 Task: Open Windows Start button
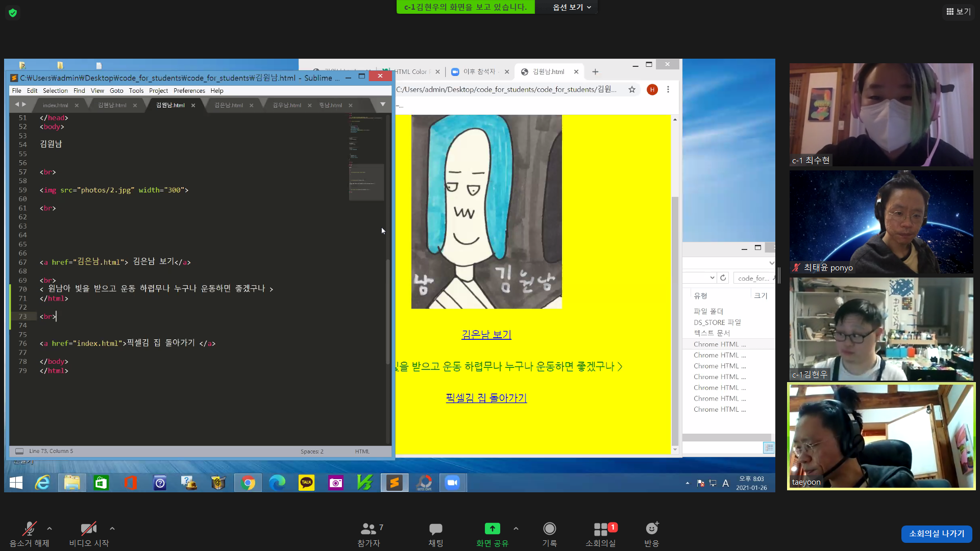pyautogui.click(x=16, y=483)
